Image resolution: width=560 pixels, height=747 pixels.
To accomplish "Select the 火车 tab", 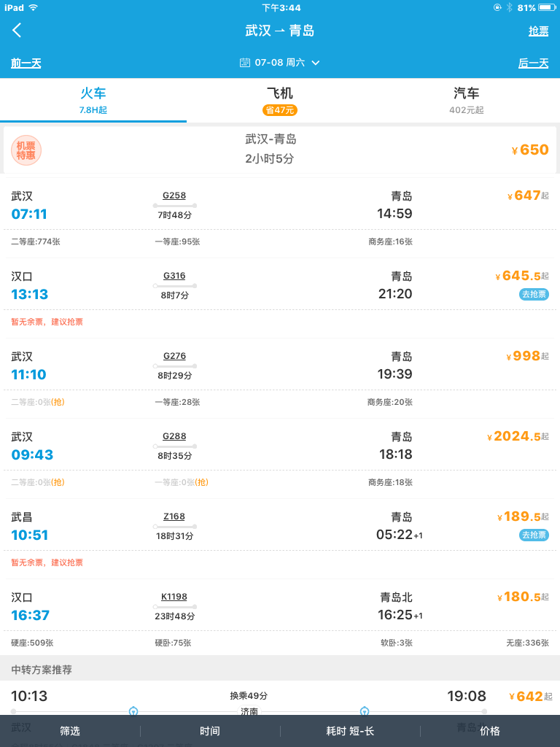I will (93, 100).
